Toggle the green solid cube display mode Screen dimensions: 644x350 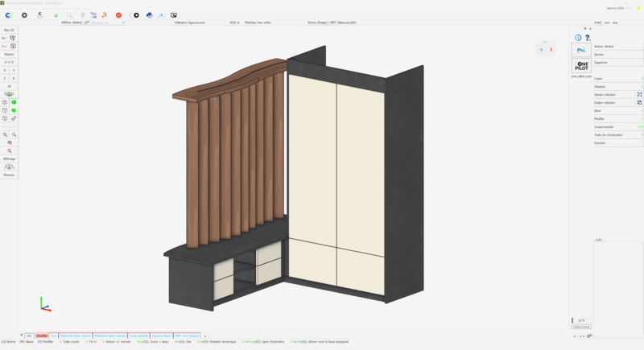(14, 102)
